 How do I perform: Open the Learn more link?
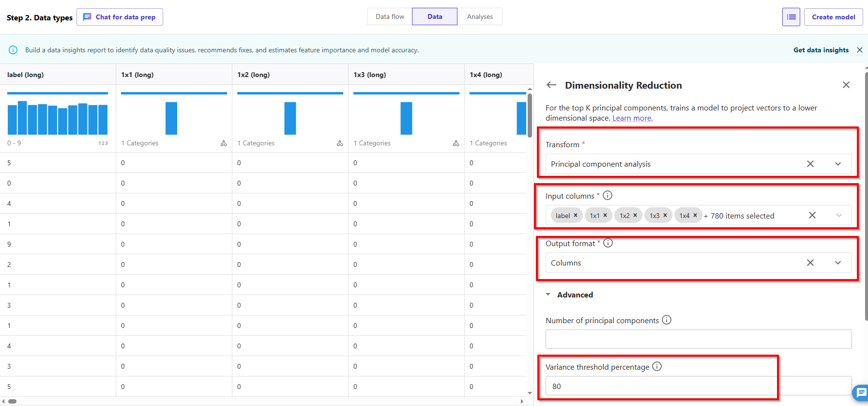[632, 118]
